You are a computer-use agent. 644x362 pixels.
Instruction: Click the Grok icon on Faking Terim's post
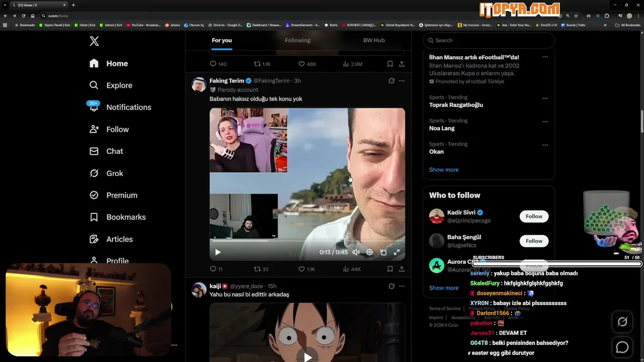391,80
